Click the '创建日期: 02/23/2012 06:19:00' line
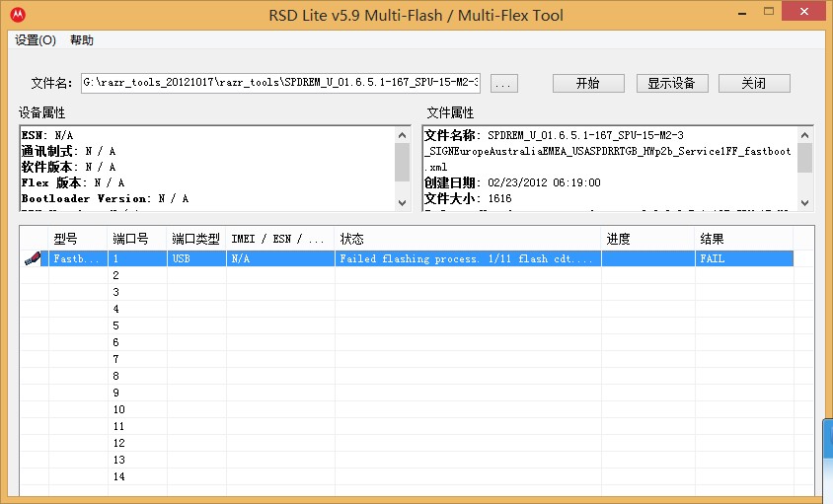Viewport: 833px width, 504px height. (x=512, y=183)
